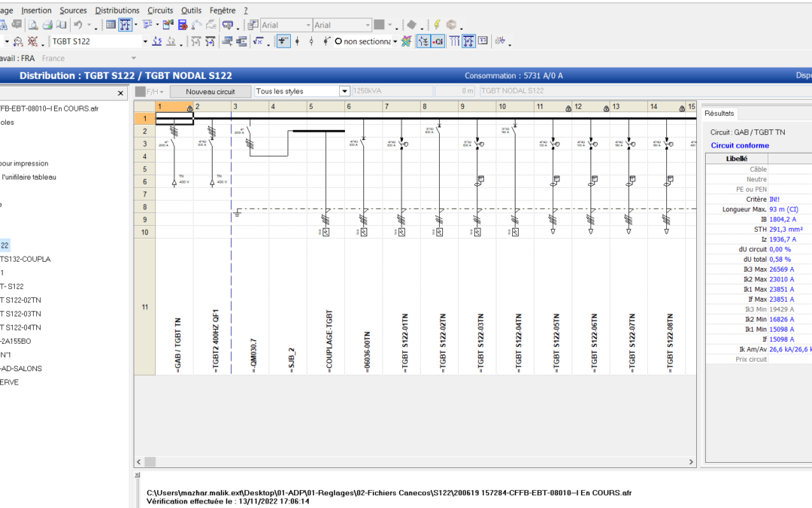Toggle the red-dot CI labels button
The image size is (812, 508).
click(438, 41)
